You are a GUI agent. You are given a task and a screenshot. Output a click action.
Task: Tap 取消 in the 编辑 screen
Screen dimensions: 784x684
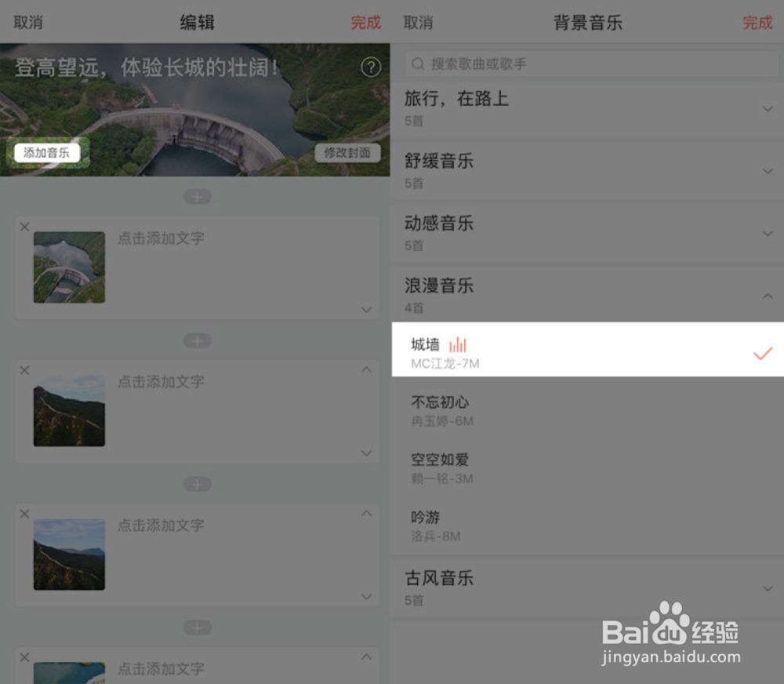[28, 23]
